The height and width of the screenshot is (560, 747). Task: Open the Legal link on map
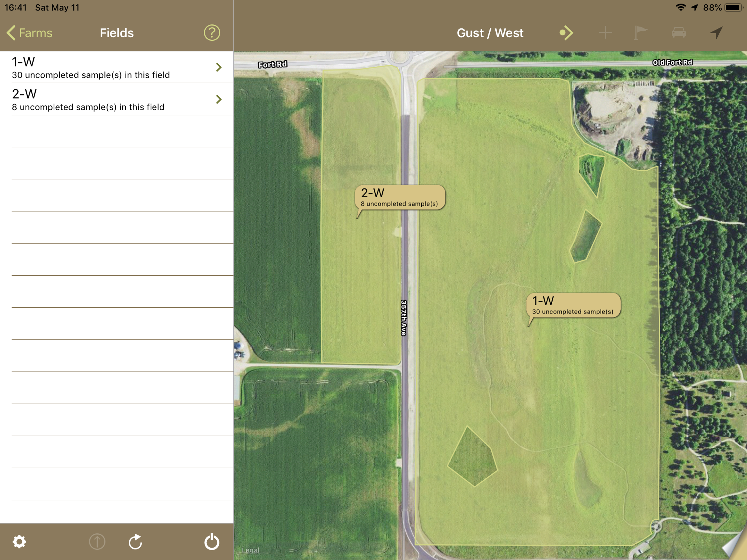[250, 550]
